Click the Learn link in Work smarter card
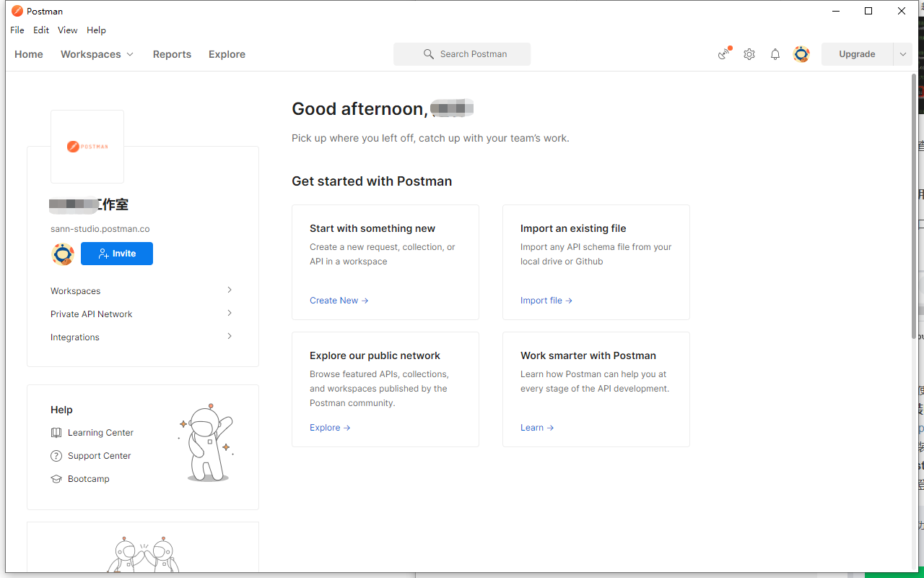This screenshot has width=924, height=578. [x=537, y=428]
